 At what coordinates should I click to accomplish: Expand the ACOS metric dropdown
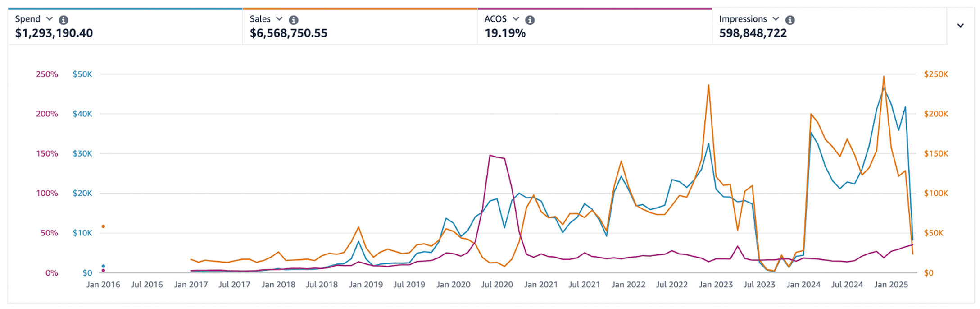tap(516, 19)
